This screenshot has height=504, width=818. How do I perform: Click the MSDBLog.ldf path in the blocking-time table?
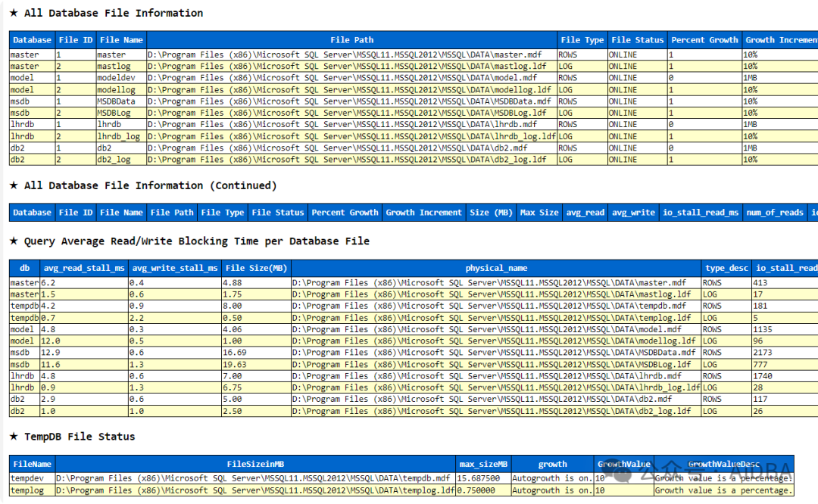[x=492, y=364]
